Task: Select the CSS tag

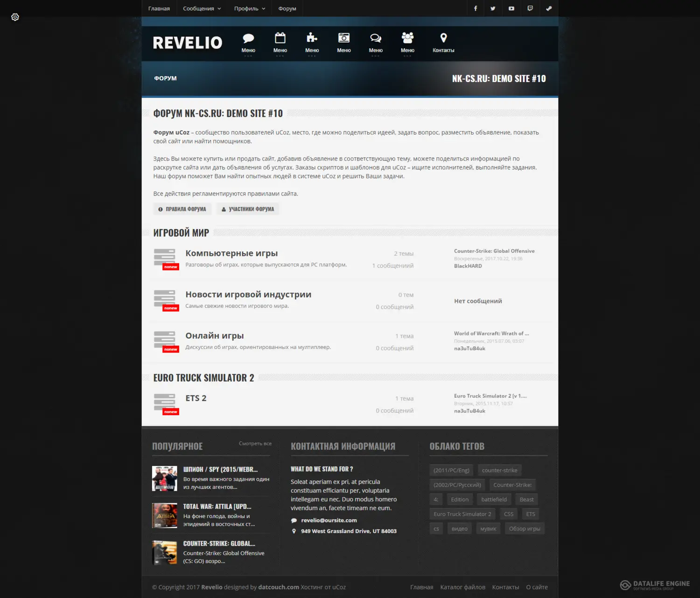Action: click(509, 514)
